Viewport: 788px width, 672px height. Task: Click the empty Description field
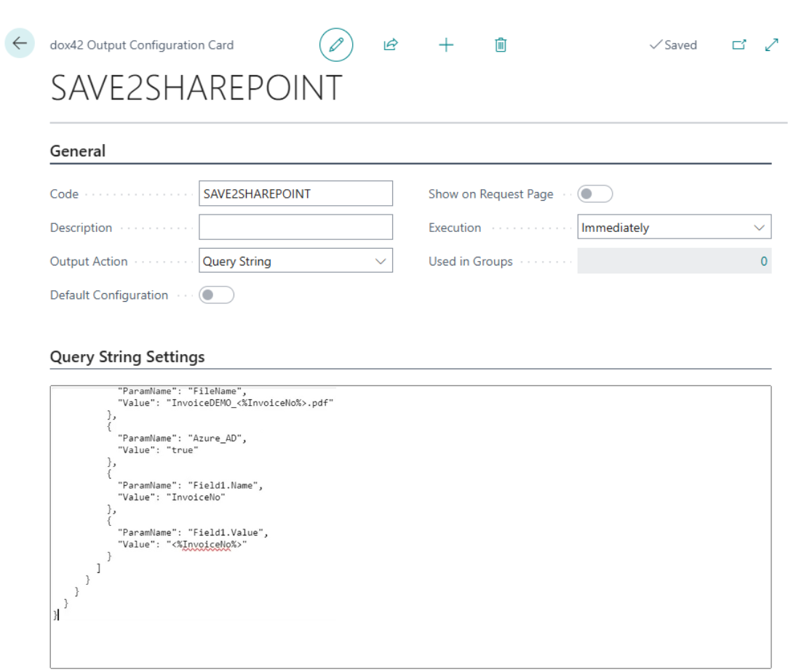(x=295, y=227)
